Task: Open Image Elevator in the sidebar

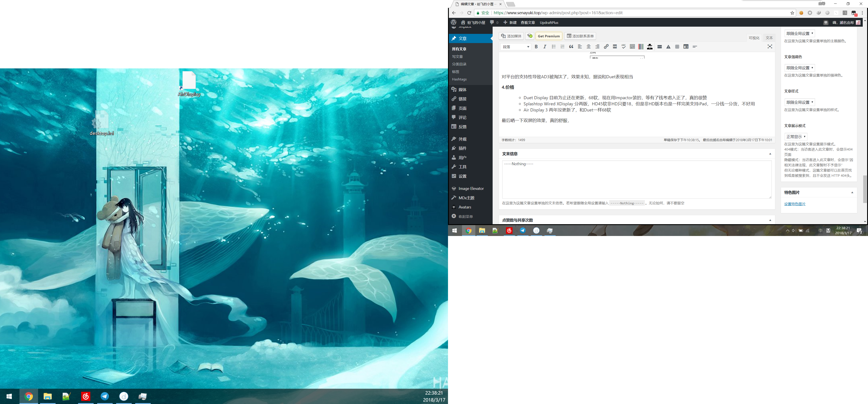Action: (470, 189)
